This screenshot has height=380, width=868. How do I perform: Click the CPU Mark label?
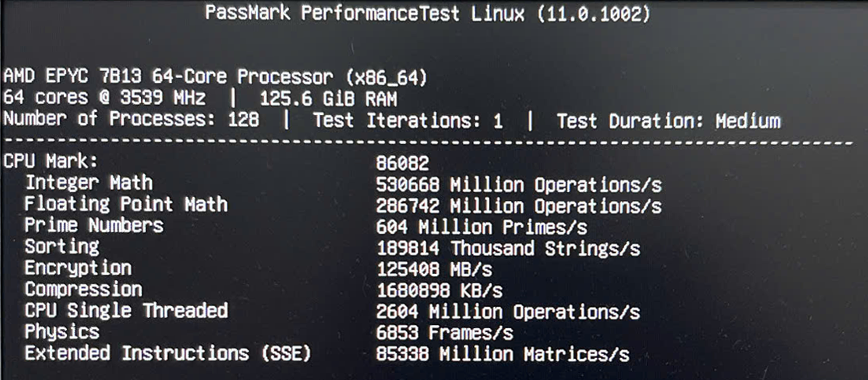[50, 161]
